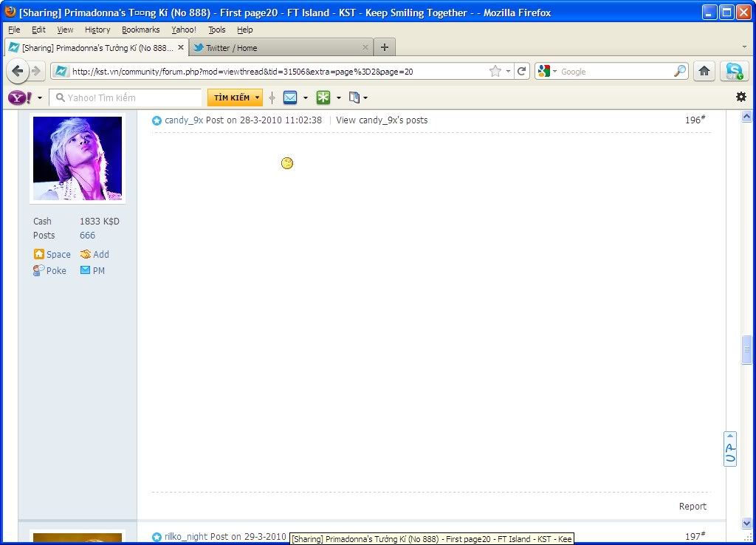756x545 pixels.
Task: Open the History menu
Action: pyautogui.click(x=97, y=30)
